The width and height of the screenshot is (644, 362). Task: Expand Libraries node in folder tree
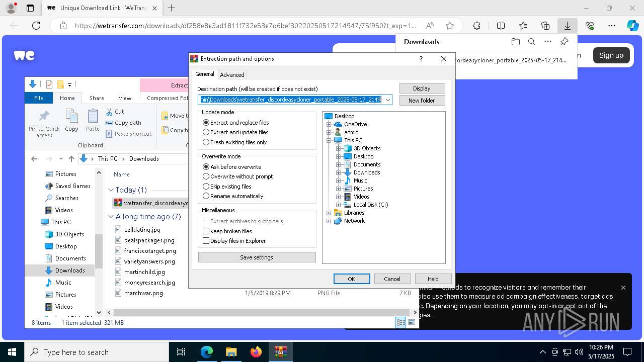pyautogui.click(x=329, y=213)
